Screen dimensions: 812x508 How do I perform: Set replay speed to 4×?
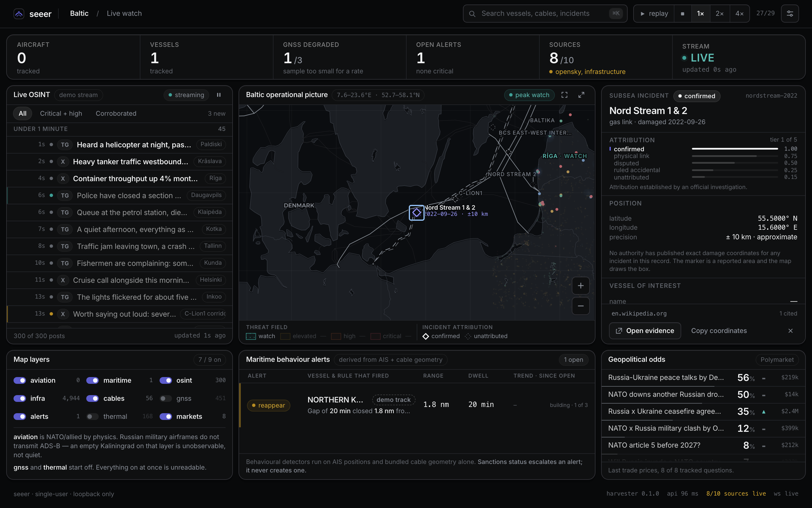pos(740,14)
